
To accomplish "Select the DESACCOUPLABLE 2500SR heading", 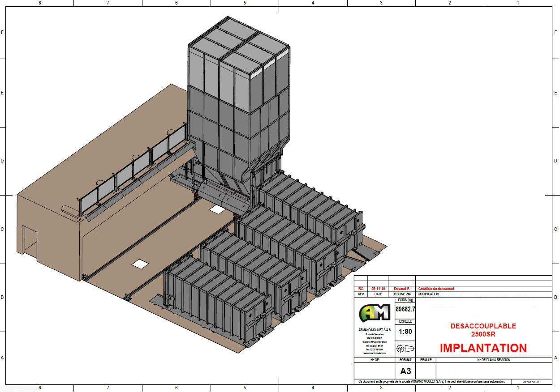I will [483, 330].
